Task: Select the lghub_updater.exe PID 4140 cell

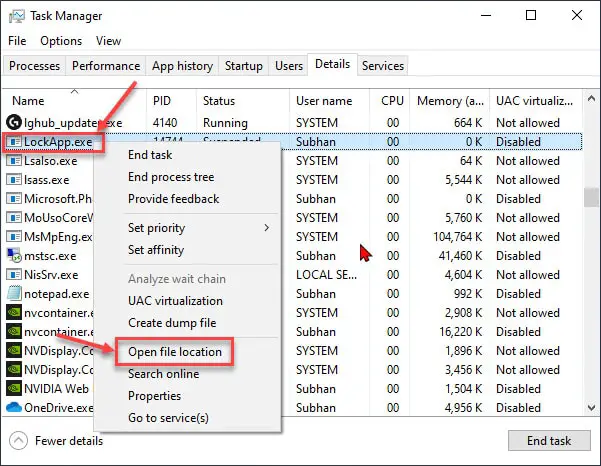Action: [x=165, y=123]
